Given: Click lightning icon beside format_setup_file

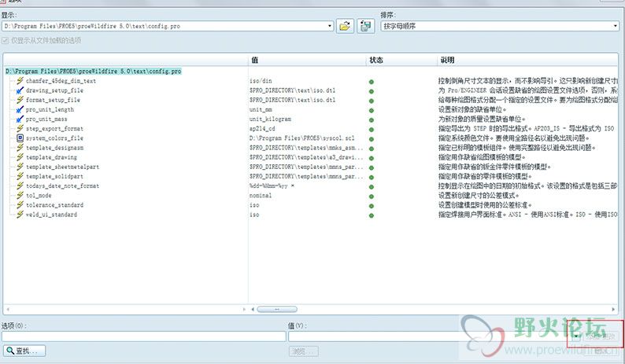Looking at the screenshot, I should (x=20, y=100).
